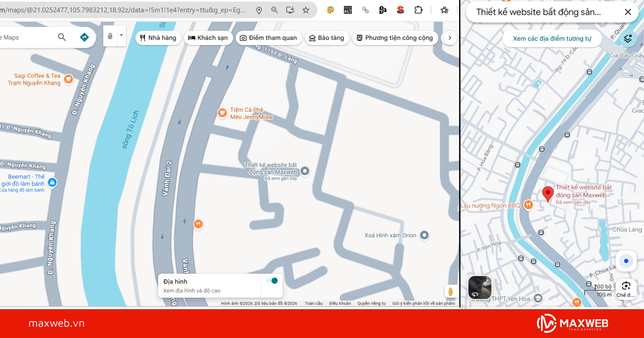644x338 pixels.
Task: Click the my location blue dot button
Action: coord(626,261)
